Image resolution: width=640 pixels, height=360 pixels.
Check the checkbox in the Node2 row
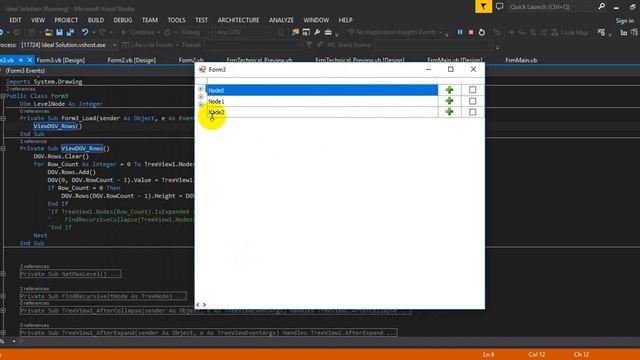(472, 112)
